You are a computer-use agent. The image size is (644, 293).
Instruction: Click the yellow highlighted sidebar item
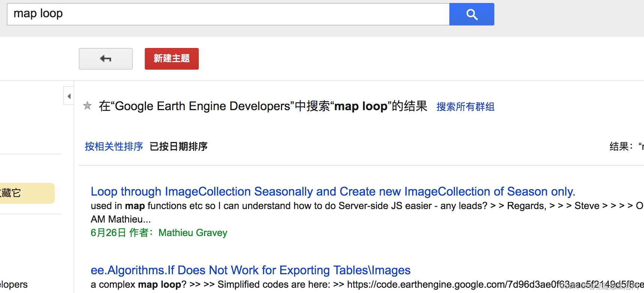pyautogui.click(x=27, y=193)
